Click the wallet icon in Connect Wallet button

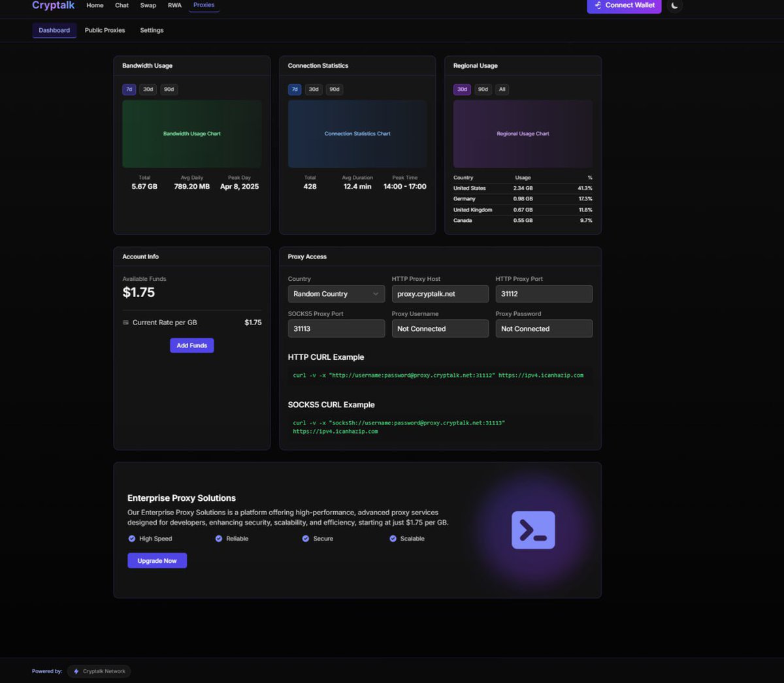598,5
